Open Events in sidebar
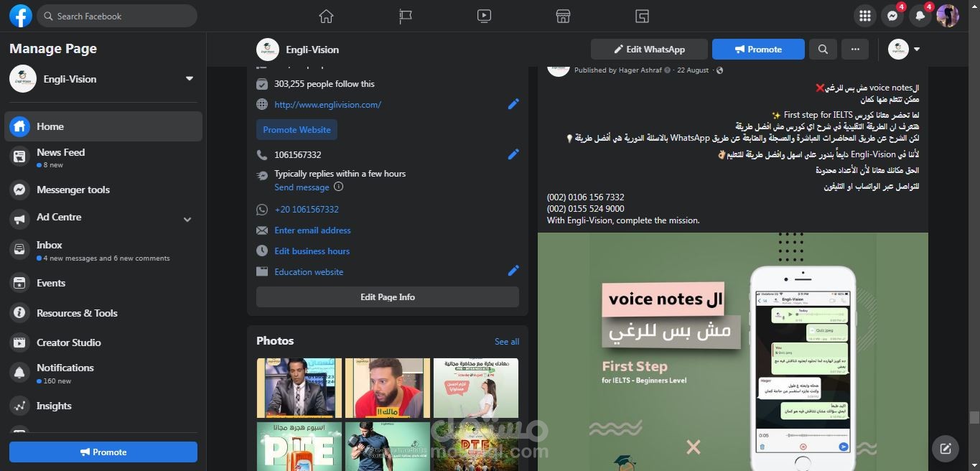Image resolution: width=980 pixels, height=471 pixels. (x=103, y=283)
